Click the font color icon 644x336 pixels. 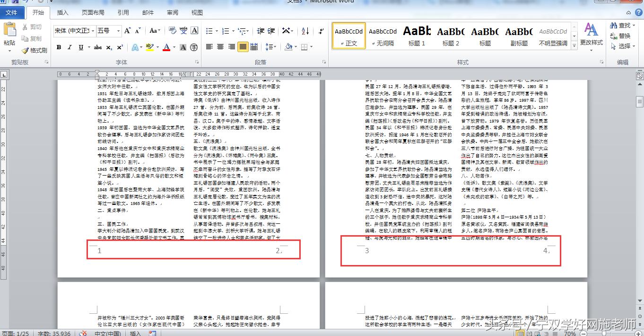click(166, 47)
